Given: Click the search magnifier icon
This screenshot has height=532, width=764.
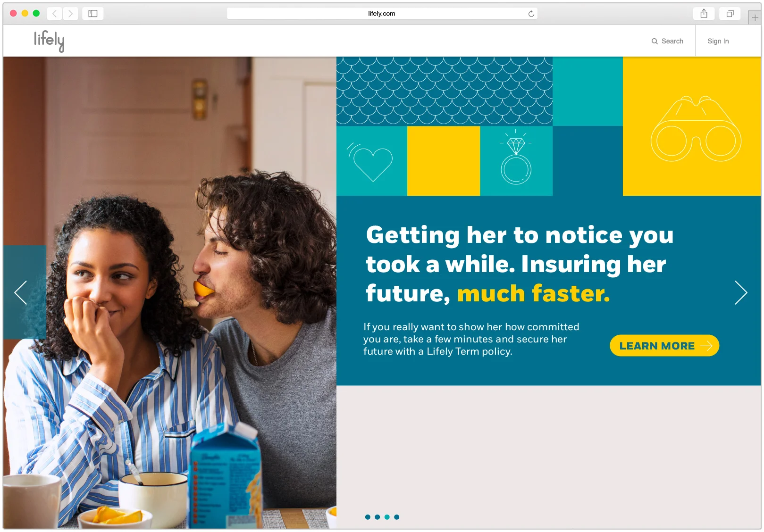Looking at the screenshot, I should click(655, 42).
